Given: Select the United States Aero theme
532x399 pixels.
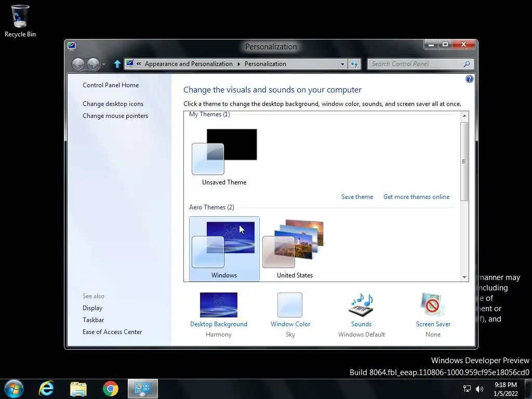Looking at the screenshot, I should pos(295,249).
